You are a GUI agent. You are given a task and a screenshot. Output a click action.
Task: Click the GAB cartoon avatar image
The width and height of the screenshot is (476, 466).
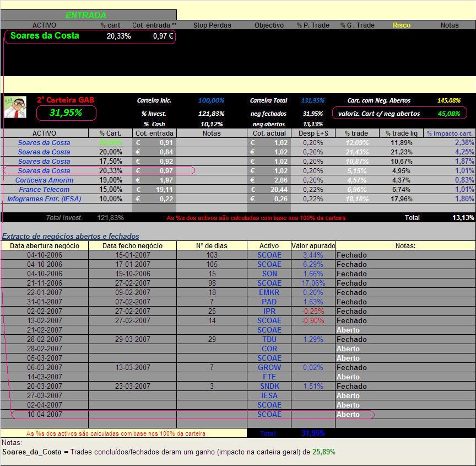15,107
